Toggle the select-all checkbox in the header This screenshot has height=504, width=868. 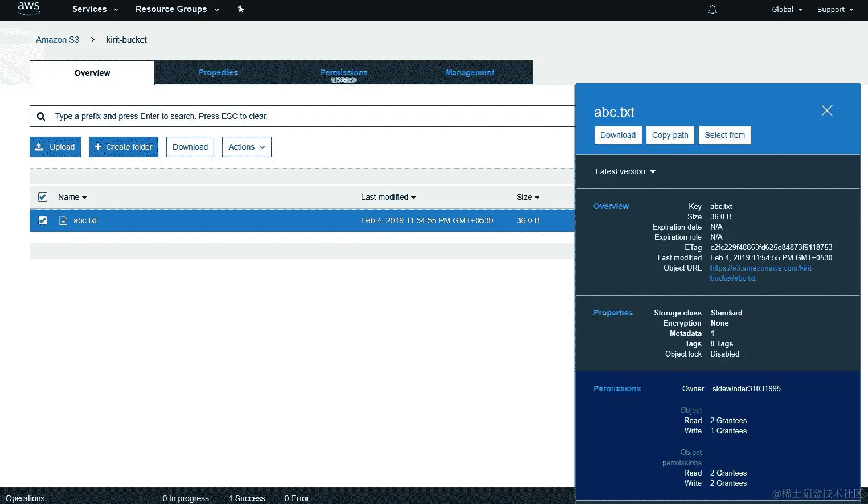pyautogui.click(x=43, y=197)
